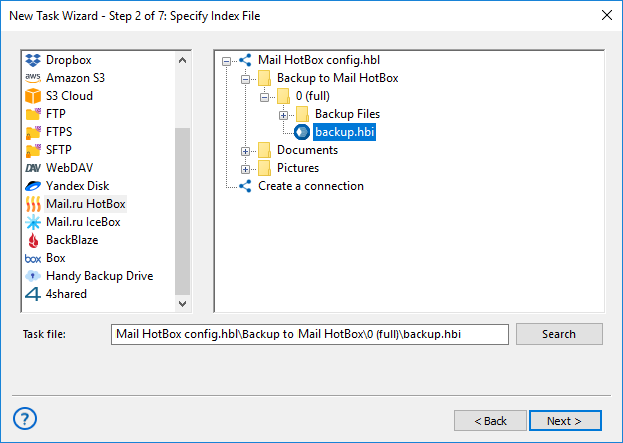Screen dimensions: 623x443
Task: Choose Create a connection in the tree
Action: [311, 186]
